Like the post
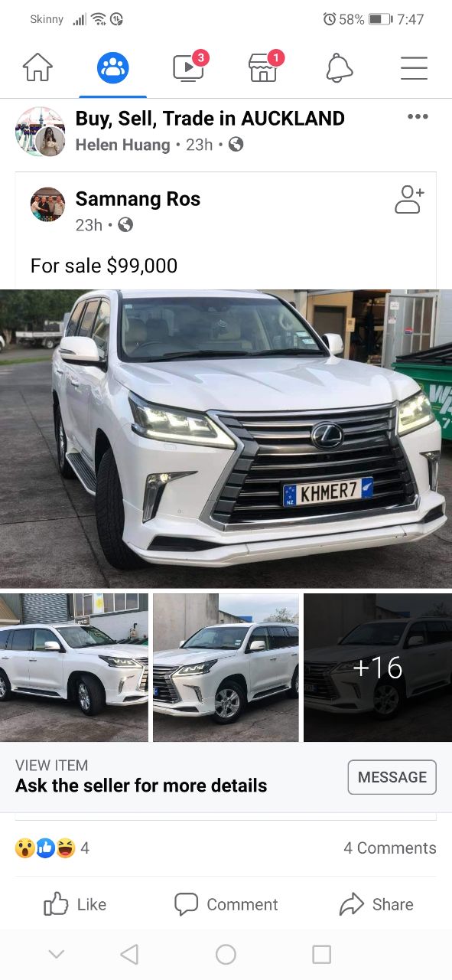The width and height of the screenshot is (452, 980). pos(75,904)
